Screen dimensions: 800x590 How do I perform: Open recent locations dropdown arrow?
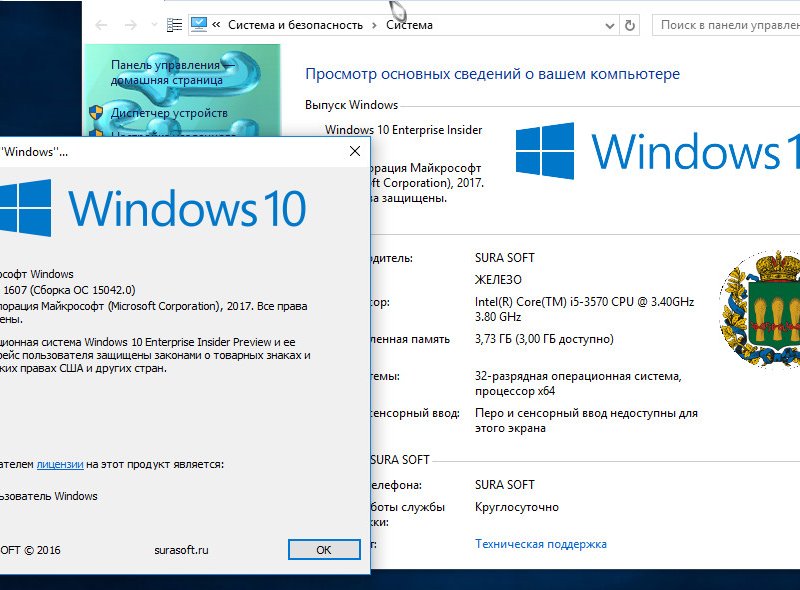pos(154,25)
